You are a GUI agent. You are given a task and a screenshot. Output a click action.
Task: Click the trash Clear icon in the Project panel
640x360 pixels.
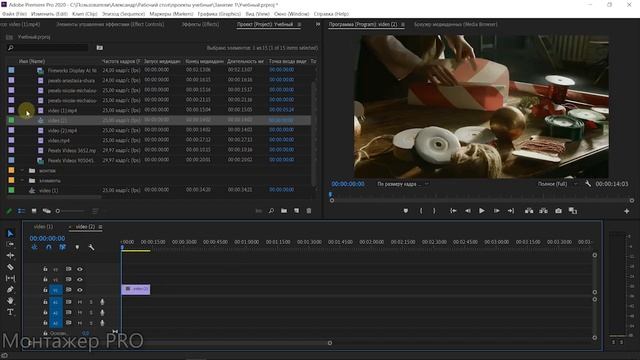[309, 211]
